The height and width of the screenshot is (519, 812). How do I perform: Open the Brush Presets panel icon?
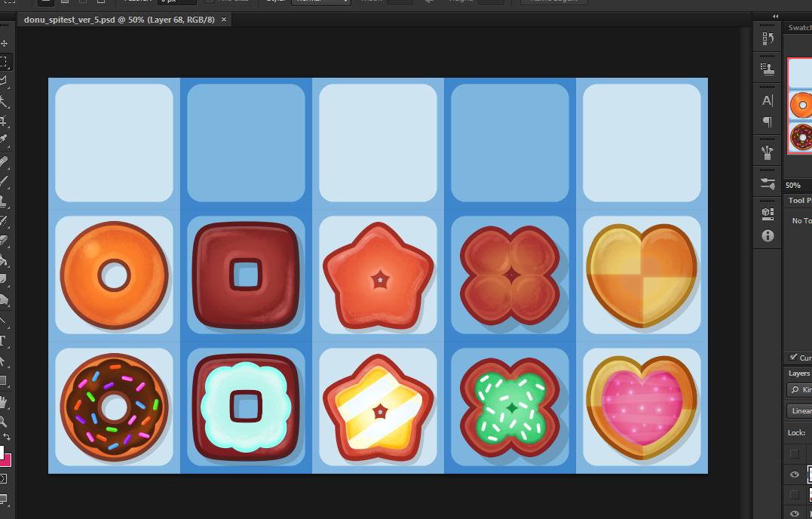click(x=768, y=183)
